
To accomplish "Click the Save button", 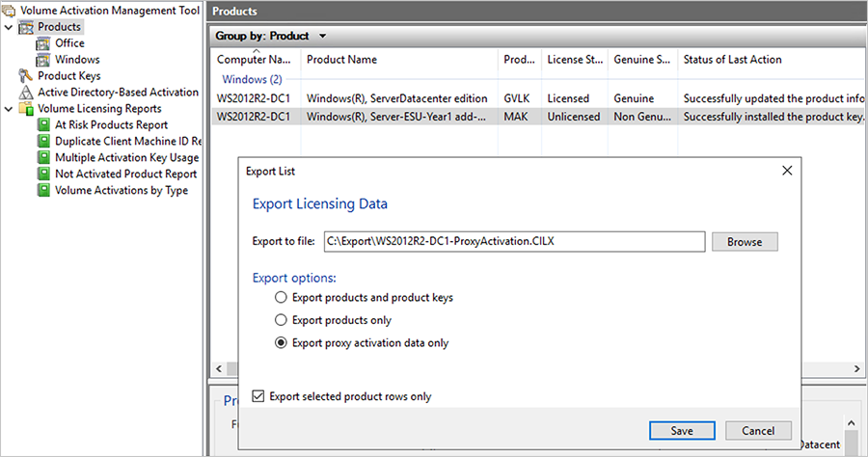I will click(x=682, y=430).
